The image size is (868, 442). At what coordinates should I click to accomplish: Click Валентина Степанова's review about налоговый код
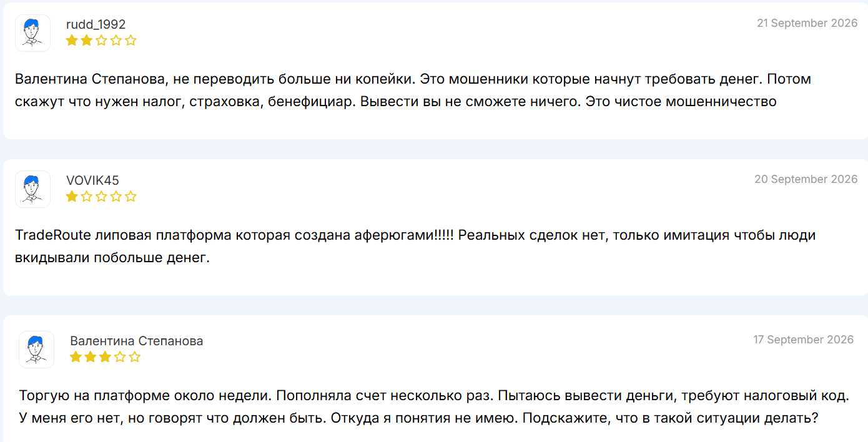[435, 406]
